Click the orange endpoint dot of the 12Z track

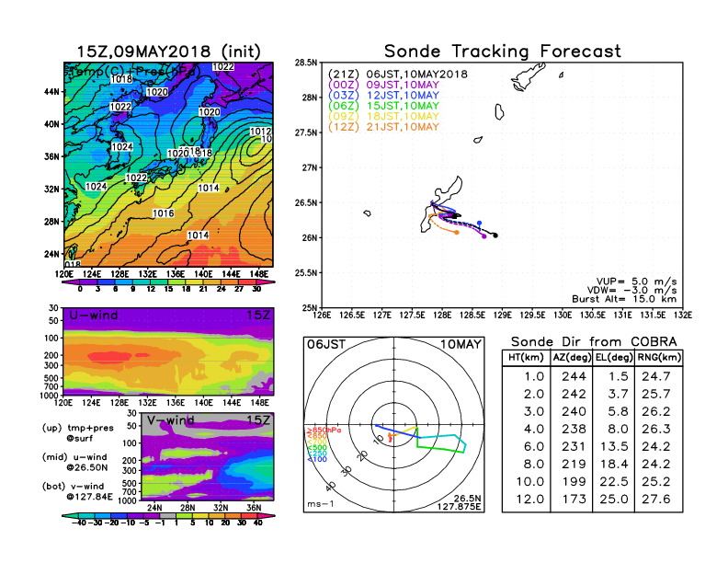click(x=457, y=232)
